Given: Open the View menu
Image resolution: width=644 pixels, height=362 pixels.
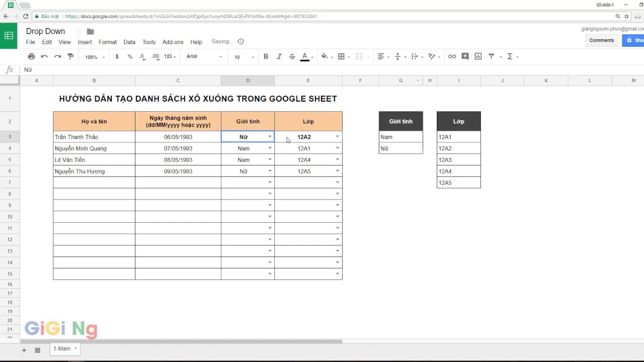Looking at the screenshot, I should tap(64, 42).
